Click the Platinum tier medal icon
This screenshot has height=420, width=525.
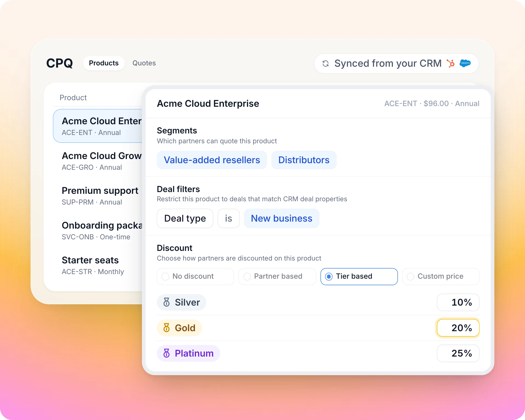[166, 353]
